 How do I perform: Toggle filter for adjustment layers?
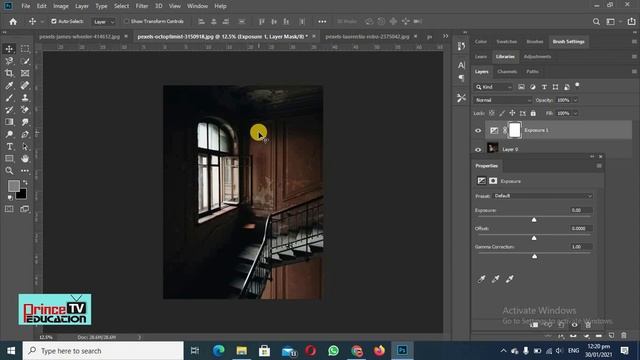click(533, 87)
